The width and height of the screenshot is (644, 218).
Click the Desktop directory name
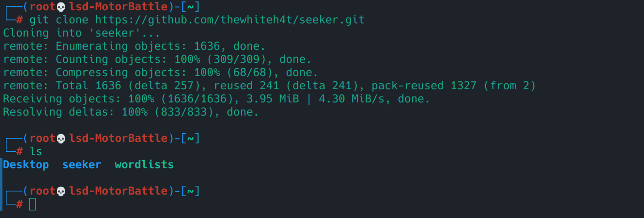pos(26,165)
